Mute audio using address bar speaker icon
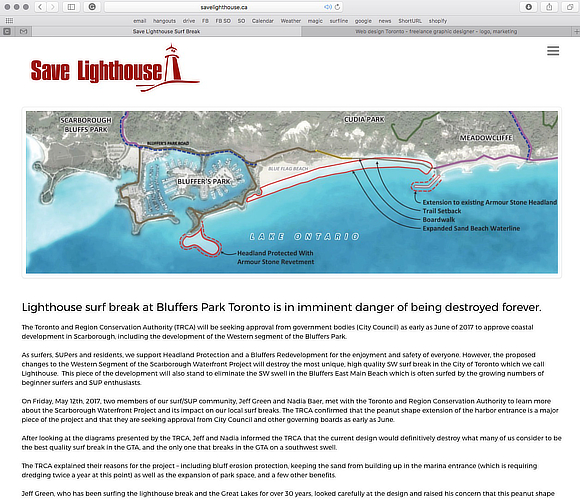The image size is (580, 500). 327,7
